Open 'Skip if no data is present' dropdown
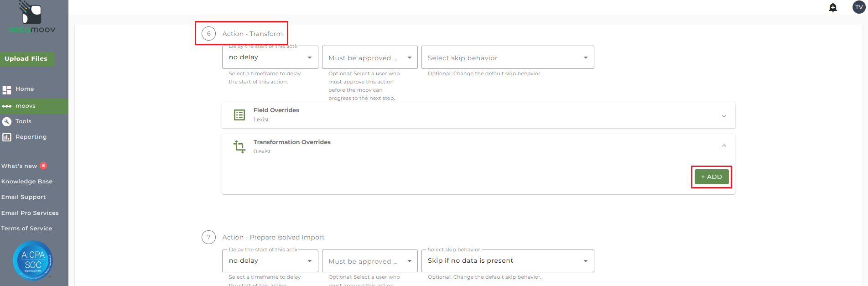The height and width of the screenshot is (286, 868). [x=507, y=261]
